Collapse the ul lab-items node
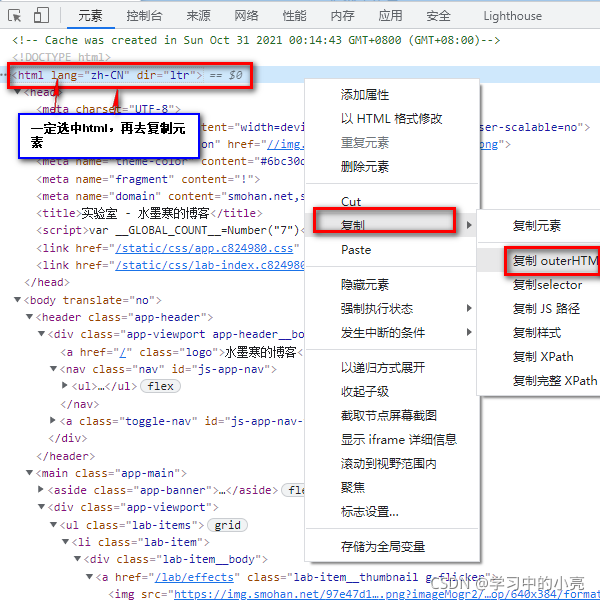The height and width of the screenshot is (600, 600). click(x=54, y=525)
